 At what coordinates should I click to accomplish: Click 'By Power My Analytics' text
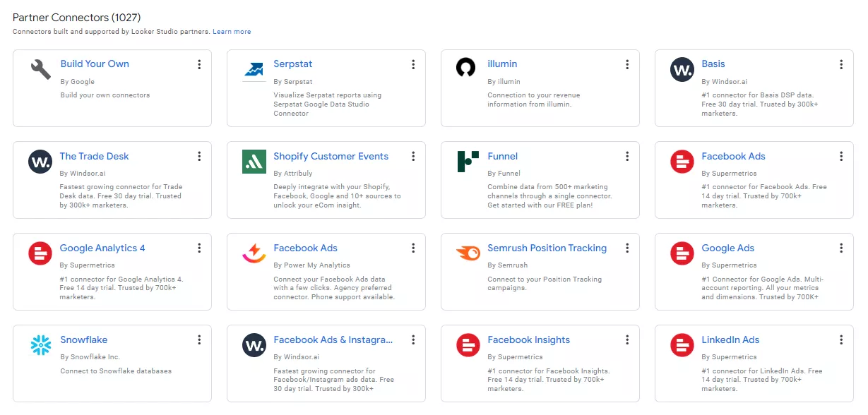pos(312,265)
